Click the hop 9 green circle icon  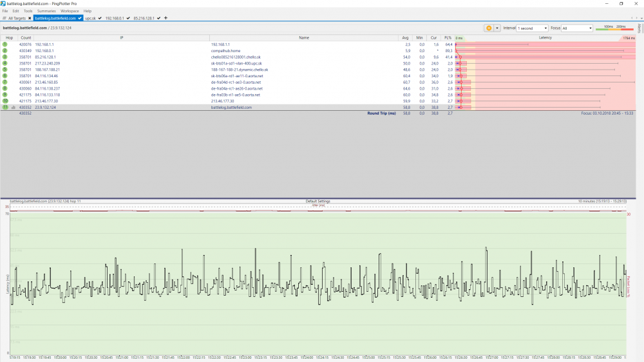[x=5, y=95]
